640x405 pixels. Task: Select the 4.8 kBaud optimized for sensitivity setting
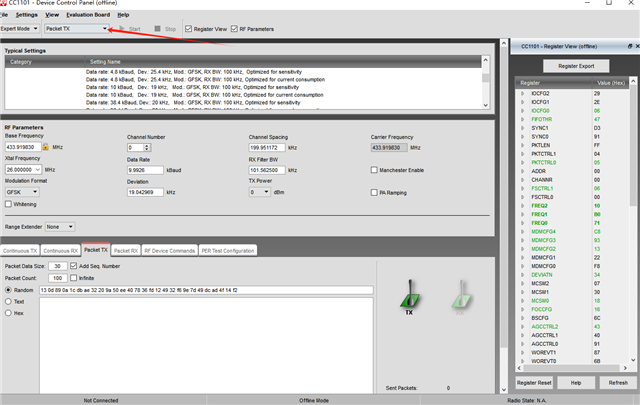(x=194, y=72)
